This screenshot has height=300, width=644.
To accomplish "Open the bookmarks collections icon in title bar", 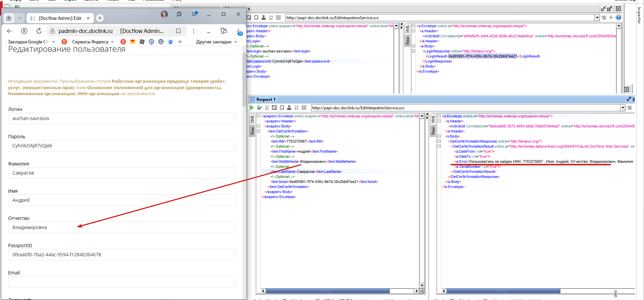I will click(179, 14).
